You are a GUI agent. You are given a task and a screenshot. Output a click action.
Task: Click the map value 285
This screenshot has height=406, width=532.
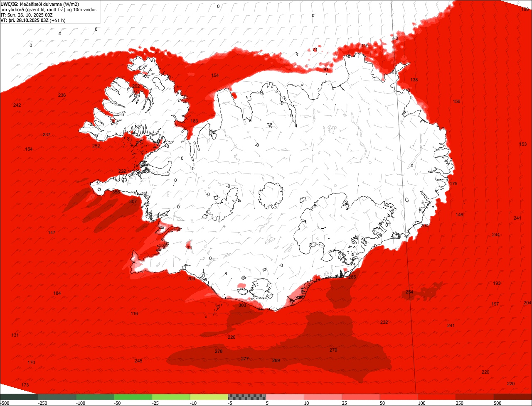coord(352,277)
